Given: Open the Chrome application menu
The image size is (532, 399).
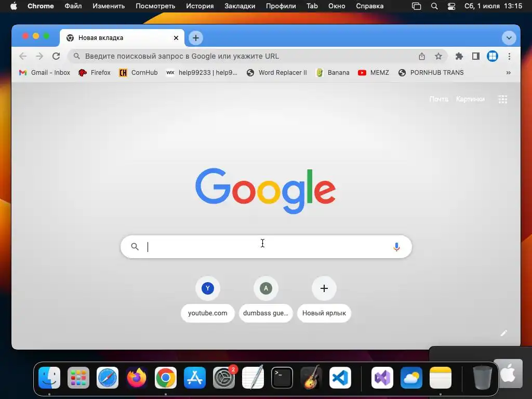Looking at the screenshot, I should tap(41, 6).
